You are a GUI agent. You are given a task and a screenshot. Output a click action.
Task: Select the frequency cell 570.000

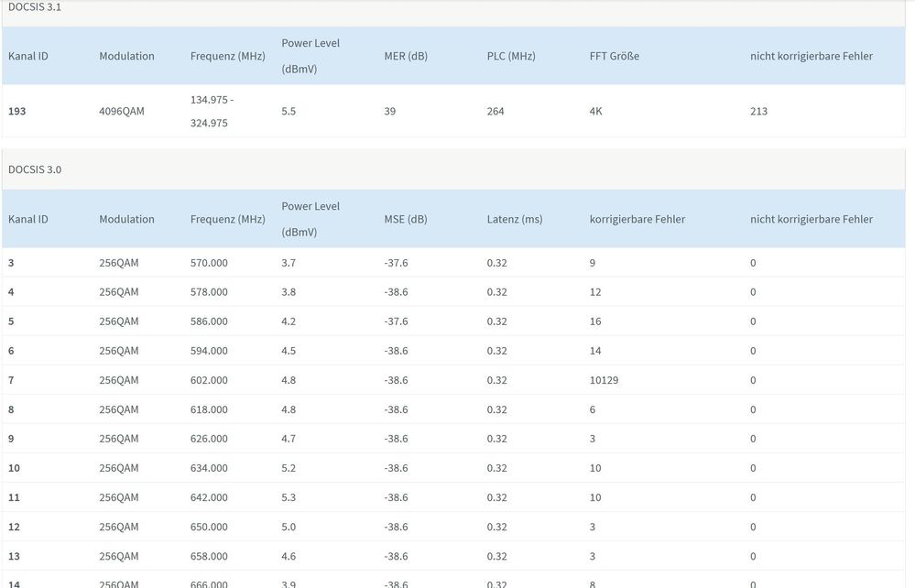[x=209, y=263]
